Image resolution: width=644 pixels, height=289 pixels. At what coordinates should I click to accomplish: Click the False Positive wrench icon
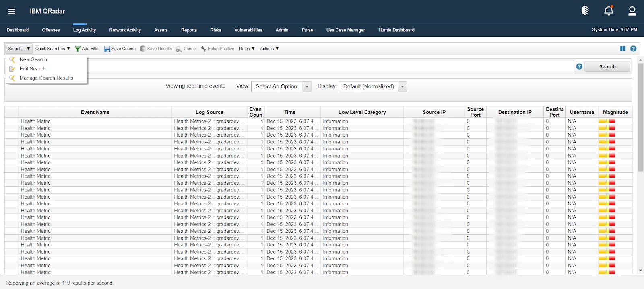[x=204, y=49]
